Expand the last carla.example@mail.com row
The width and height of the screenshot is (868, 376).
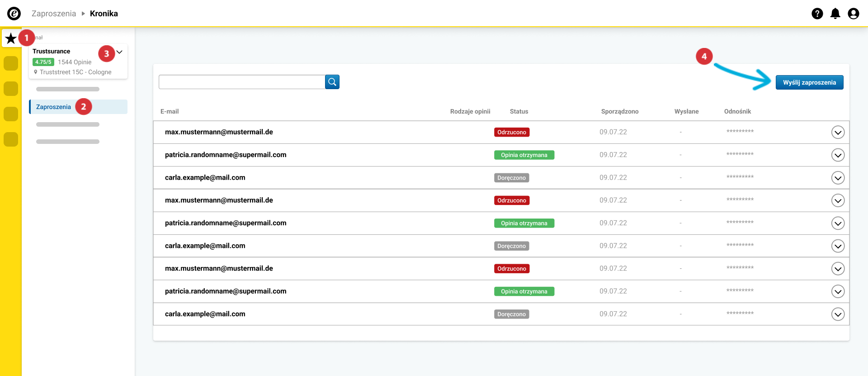[x=838, y=314]
